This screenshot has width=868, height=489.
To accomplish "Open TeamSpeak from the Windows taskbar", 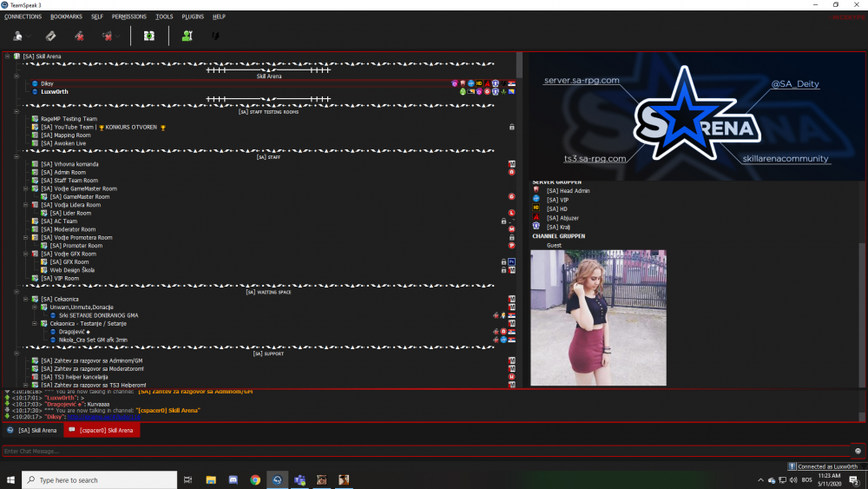I will 277,479.
